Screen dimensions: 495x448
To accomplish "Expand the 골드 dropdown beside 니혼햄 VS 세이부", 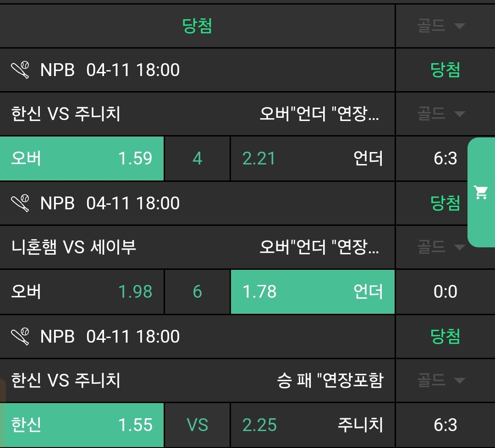I will pyautogui.click(x=441, y=247).
